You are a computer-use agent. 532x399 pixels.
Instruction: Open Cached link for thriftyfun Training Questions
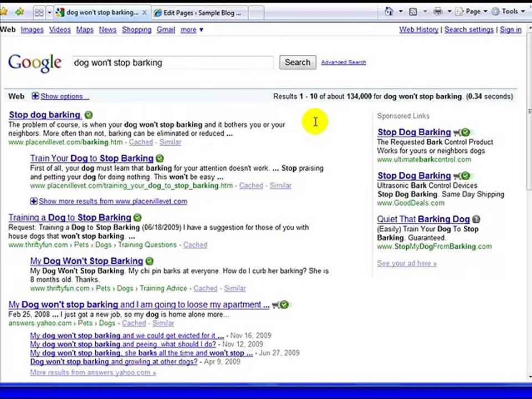195,245
